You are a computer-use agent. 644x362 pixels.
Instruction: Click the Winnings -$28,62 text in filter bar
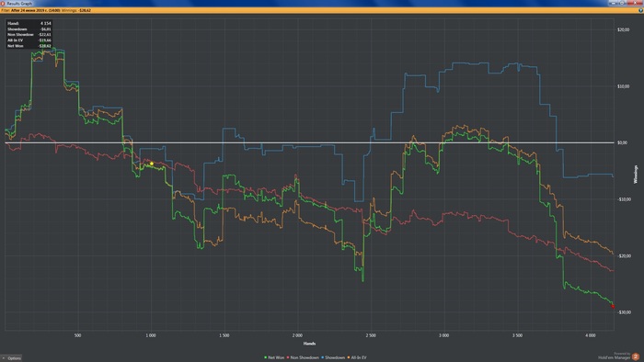tap(76, 10)
